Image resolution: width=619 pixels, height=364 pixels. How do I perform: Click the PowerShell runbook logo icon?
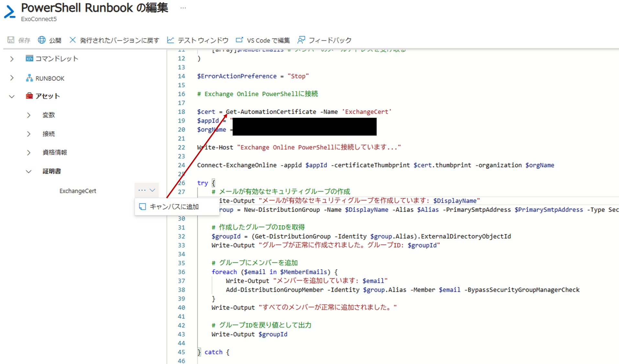(x=10, y=12)
